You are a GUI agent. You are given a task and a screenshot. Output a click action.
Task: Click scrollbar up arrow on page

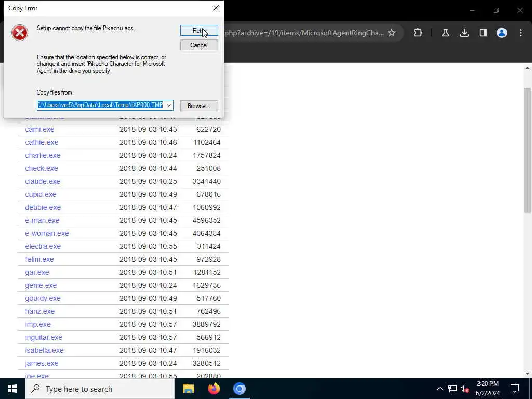click(527, 68)
